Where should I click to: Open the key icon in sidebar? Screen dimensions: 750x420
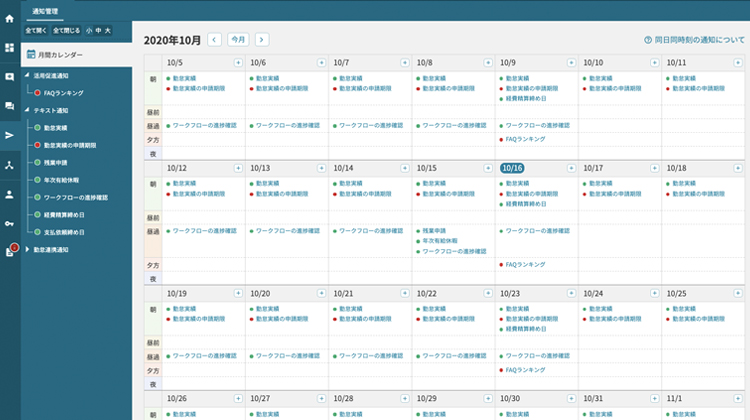[x=10, y=223]
